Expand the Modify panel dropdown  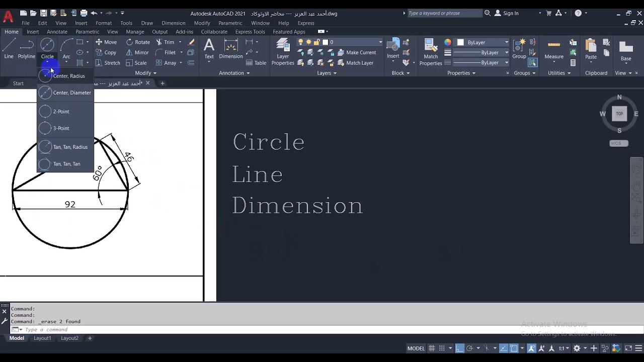146,73
